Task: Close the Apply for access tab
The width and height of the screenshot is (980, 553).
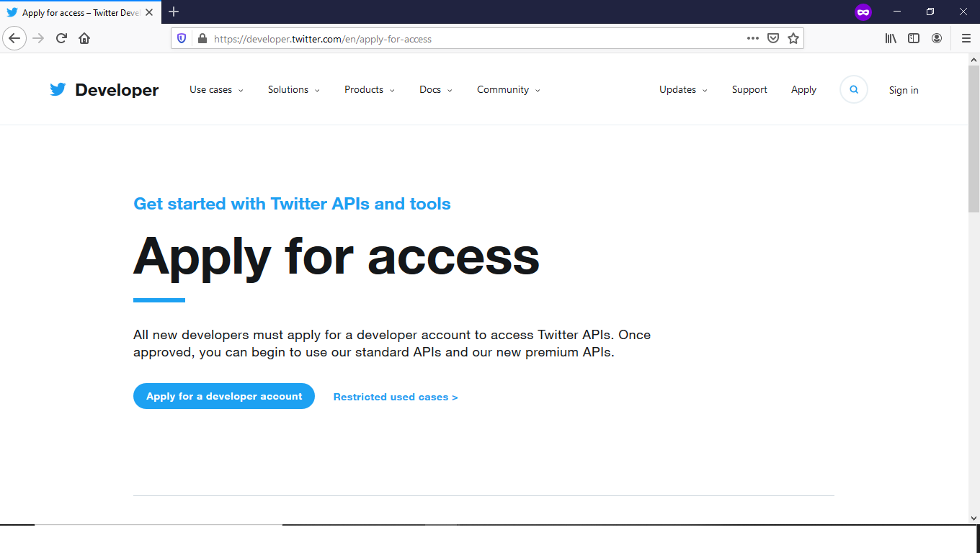Action: [x=149, y=12]
